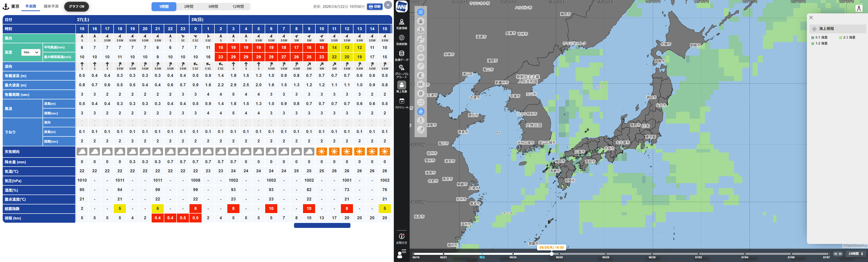
Task: Close the 海上視程 legend panel
Action: coord(811,18)
